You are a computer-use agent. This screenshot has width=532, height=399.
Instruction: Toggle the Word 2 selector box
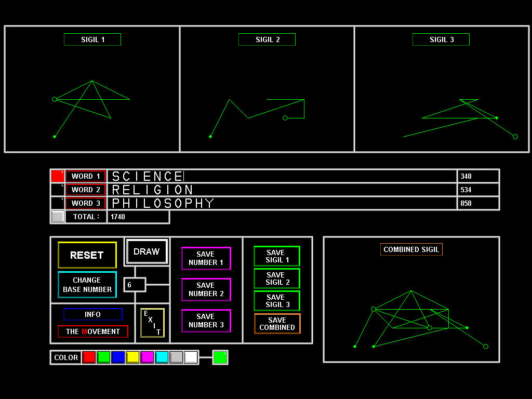(57, 190)
